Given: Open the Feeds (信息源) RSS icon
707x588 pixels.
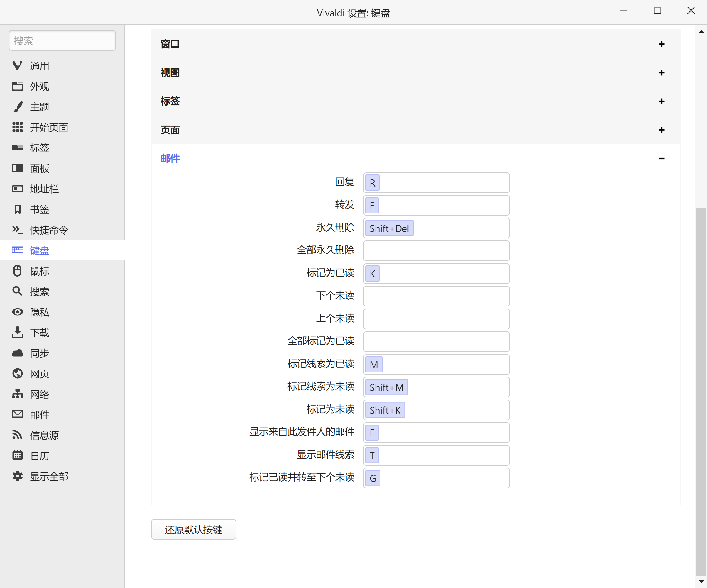Looking at the screenshot, I should click(18, 435).
